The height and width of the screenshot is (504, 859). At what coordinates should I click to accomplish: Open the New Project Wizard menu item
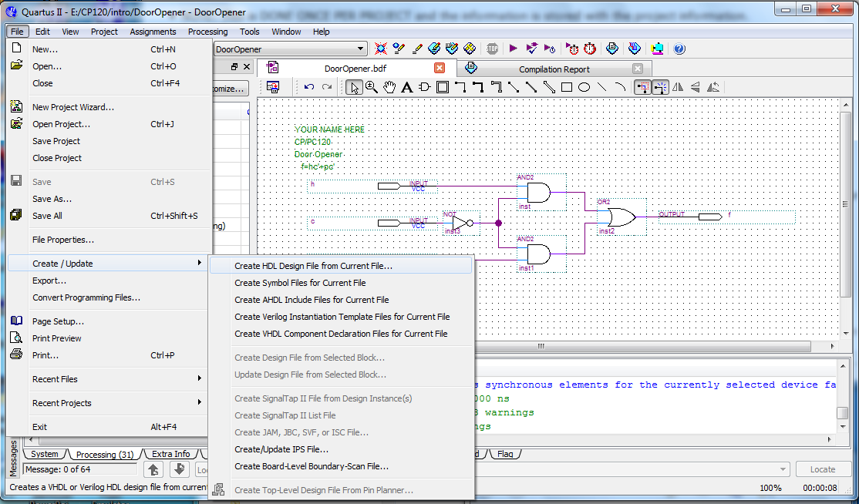109,107
